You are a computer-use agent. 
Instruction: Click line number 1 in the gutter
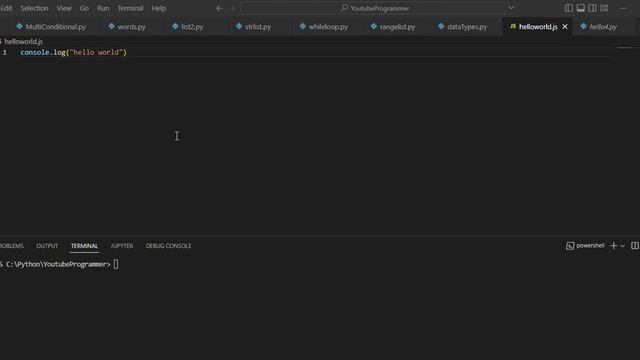pos(5,52)
